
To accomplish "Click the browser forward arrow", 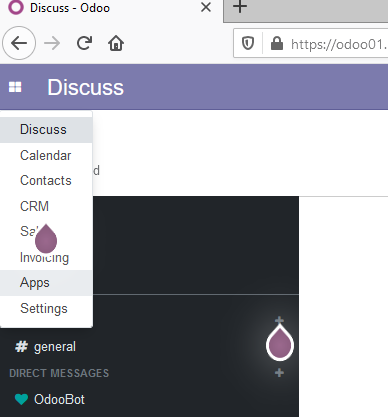I will point(52,43).
